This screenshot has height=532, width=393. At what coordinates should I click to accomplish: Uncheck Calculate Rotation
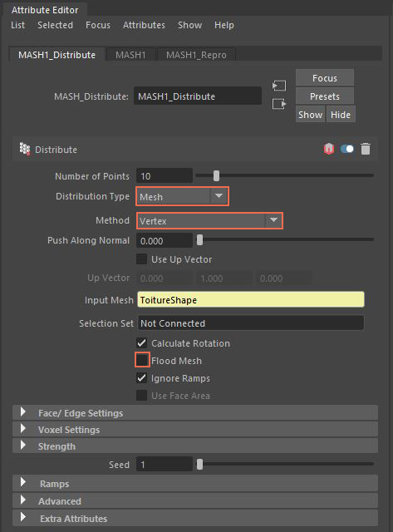[x=142, y=343]
